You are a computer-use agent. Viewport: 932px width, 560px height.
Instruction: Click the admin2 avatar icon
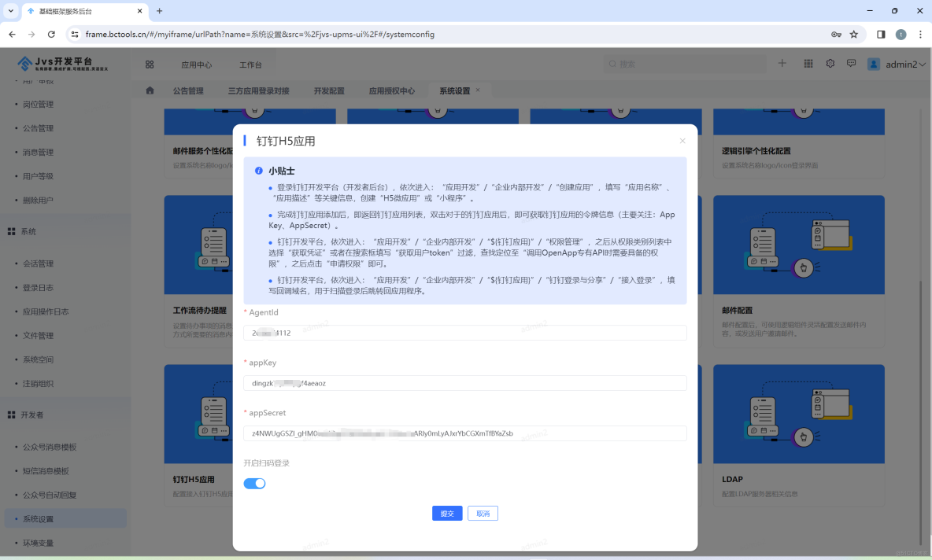click(874, 64)
